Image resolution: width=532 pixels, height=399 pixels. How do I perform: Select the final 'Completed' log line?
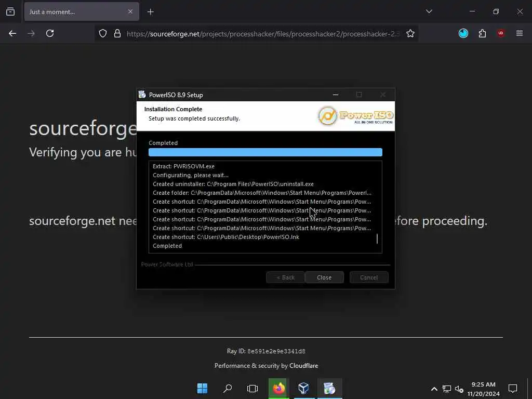(x=167, y=246)
